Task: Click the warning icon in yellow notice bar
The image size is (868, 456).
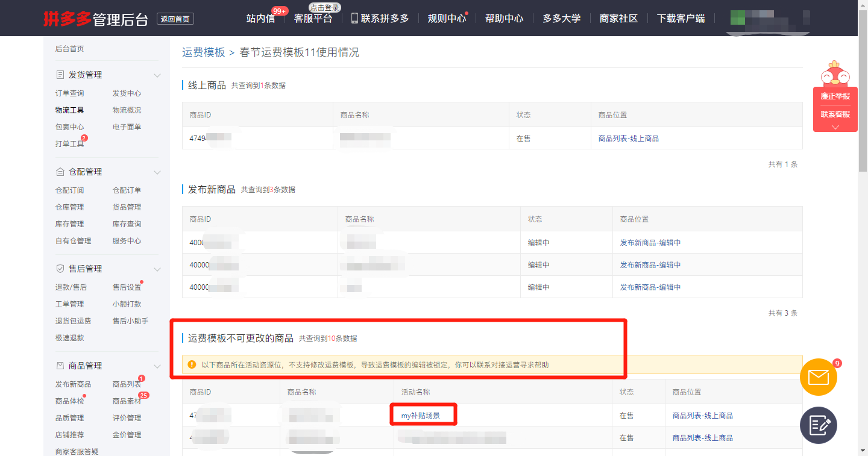Action: (192, 364)
